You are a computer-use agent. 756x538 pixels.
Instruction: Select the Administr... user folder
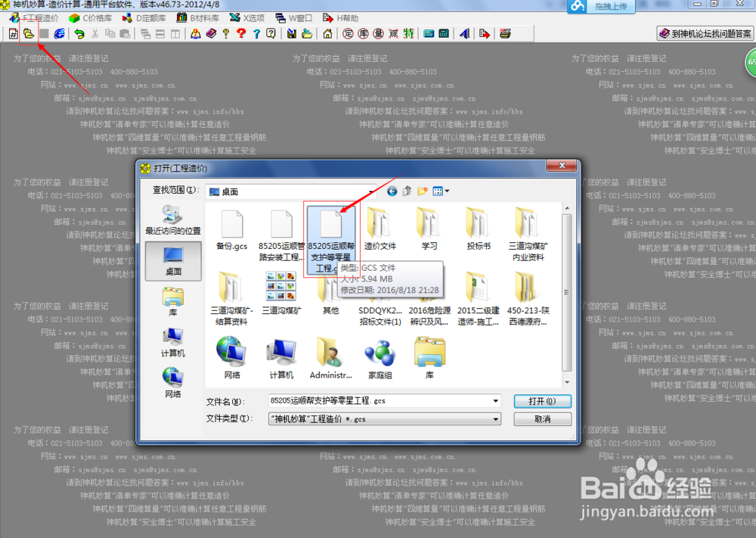click(331, 359)
